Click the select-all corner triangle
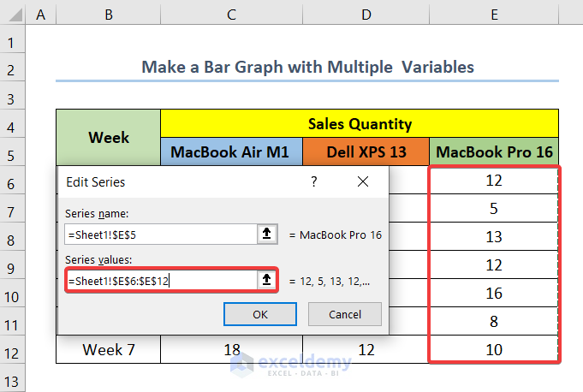 (13, 13)
